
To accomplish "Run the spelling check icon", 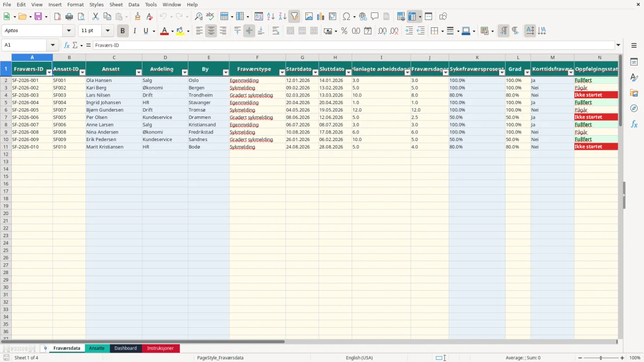I will 210,17.
